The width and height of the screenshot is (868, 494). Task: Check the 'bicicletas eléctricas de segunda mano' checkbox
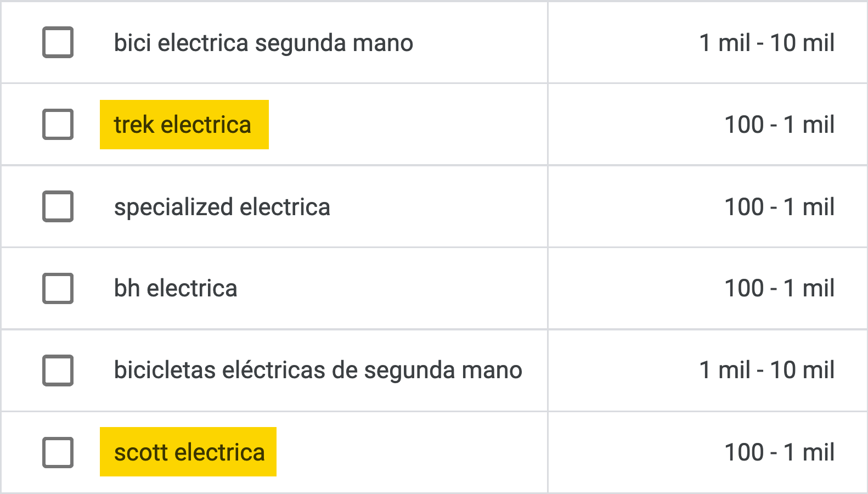tap(58, 370)
